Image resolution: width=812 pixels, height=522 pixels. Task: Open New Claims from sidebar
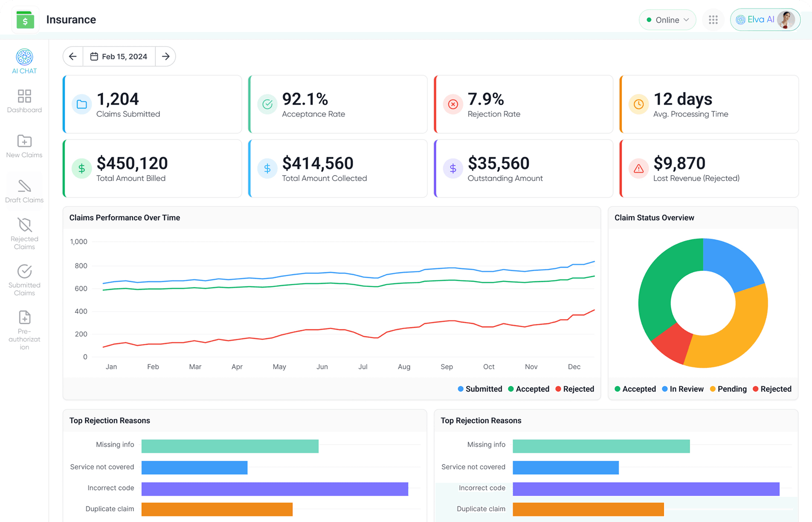[x=24, y=146]
